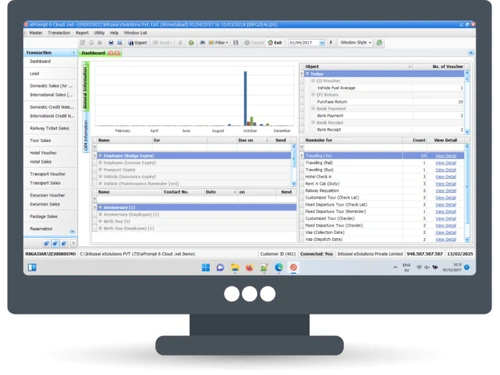
Task: Click View Detail for Travelling (Air)
Action: [x=446, y=156]
